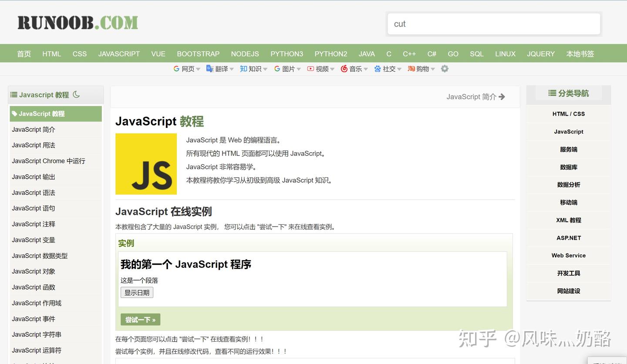
Task: Click the Google icon beside 图片
Action: (x=277, y=69)
